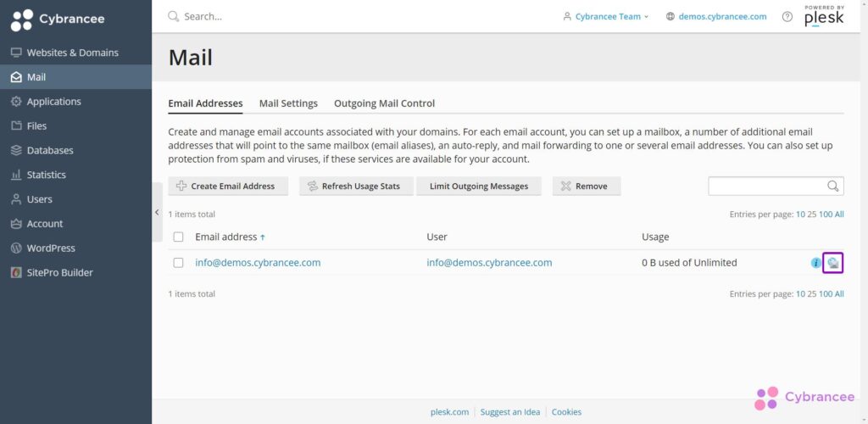Click the Users person icon in the sidebar

tap(17, 198)
